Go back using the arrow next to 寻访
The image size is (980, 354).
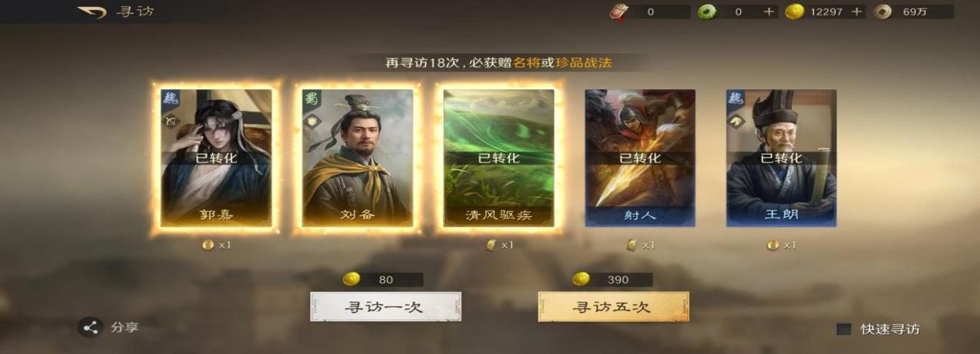[92, 12]
